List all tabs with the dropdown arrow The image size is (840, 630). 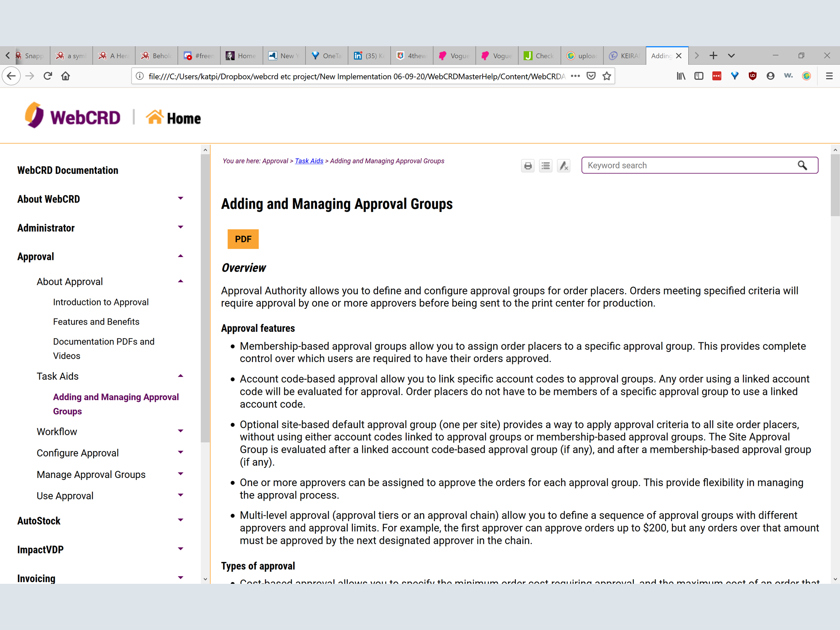[x=731, y=55]
